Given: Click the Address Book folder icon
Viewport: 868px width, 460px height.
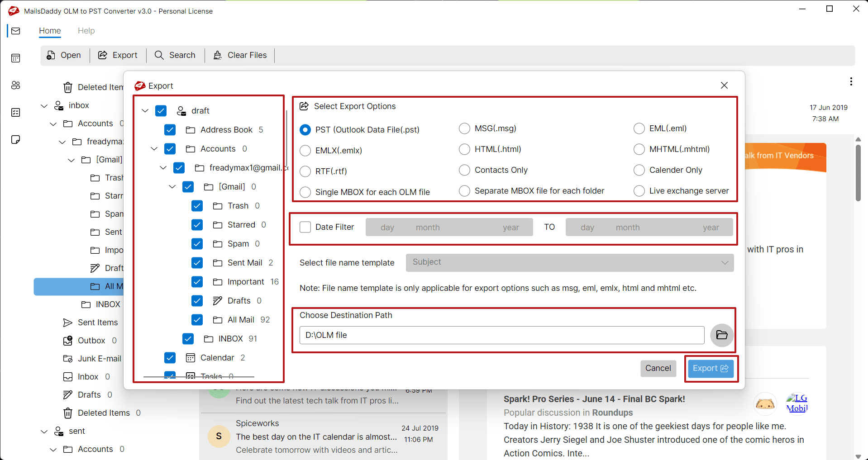Looking at the screenshot, I should (191, 130).
